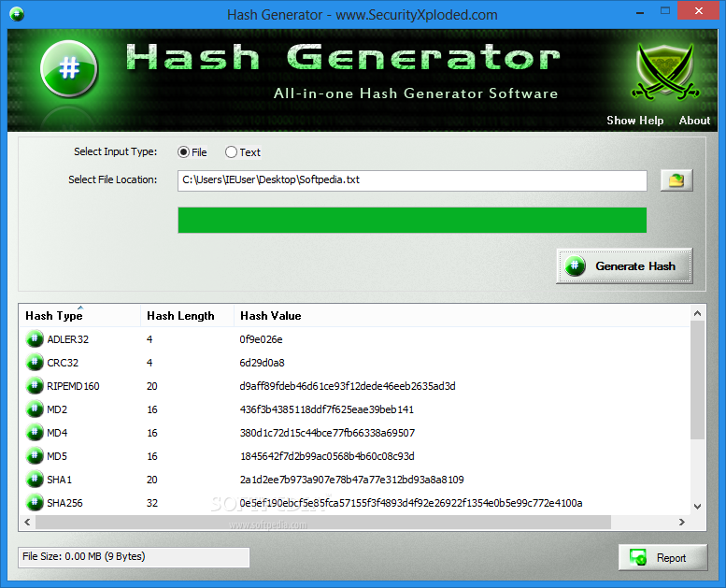Viewport: 726px width, 588px height.
Task: Open the About link
Action: (694, 121)
